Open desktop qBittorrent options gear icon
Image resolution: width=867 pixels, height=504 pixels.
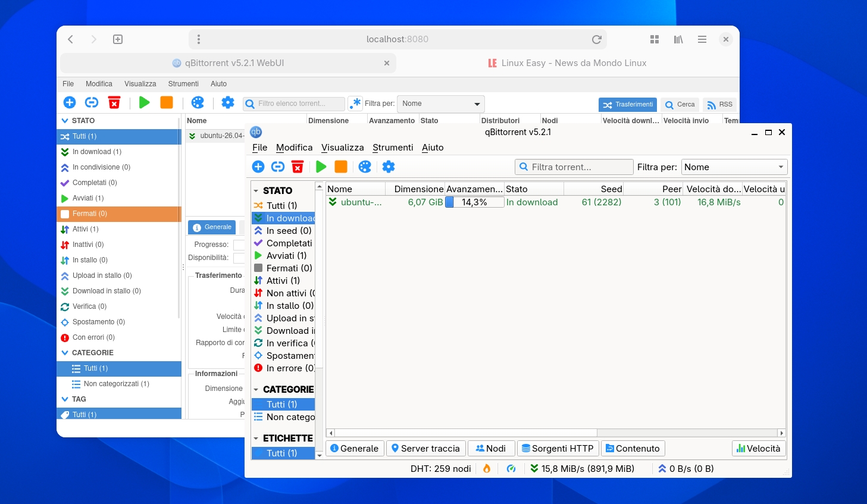[x=389, y=167]
